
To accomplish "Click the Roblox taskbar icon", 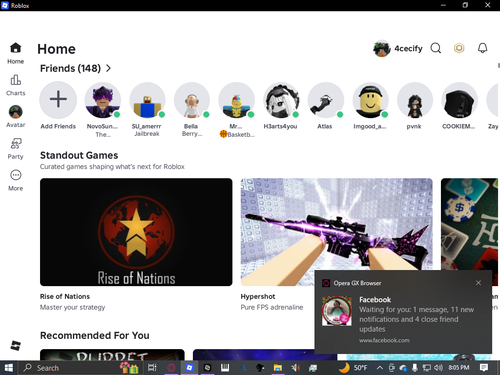I will pyautogui.click(x=189, y=368).
